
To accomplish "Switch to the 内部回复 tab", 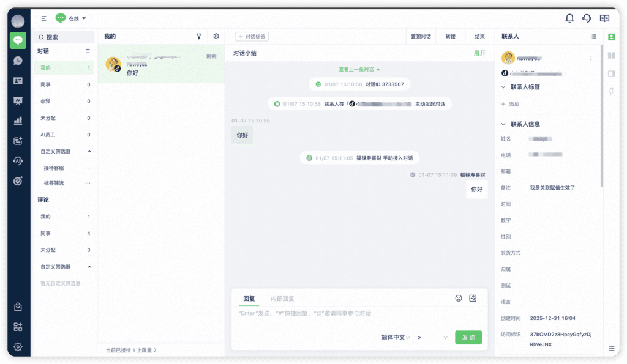I will click(x=282, y=299).
